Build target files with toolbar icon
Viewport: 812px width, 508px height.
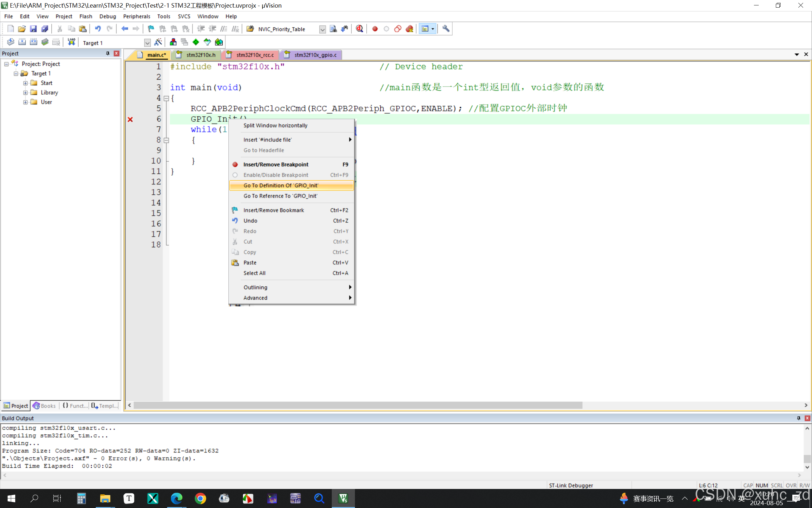22,42
